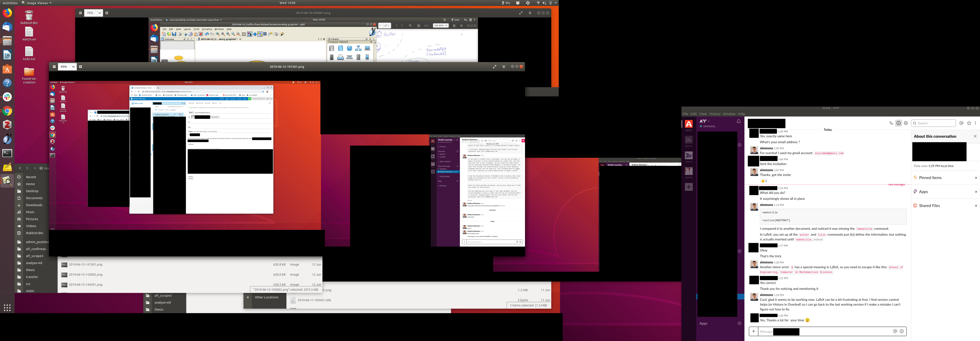The height and width of the screenshot is (341, 980).
Task: Show mentions with the @ icon
Action: 961,123
